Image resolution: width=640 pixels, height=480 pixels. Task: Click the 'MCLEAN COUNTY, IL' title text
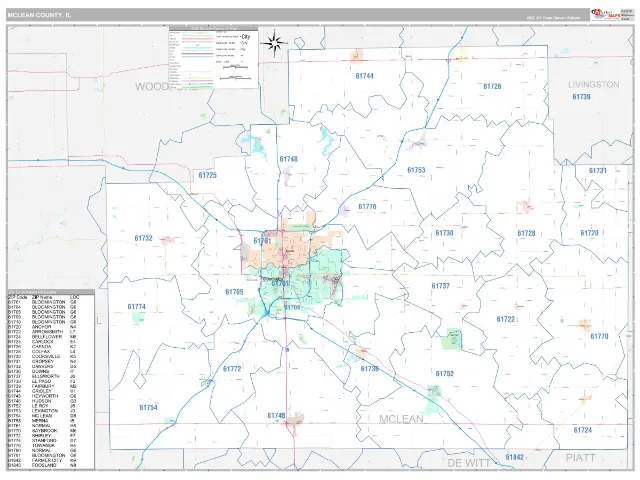[39, 15]
